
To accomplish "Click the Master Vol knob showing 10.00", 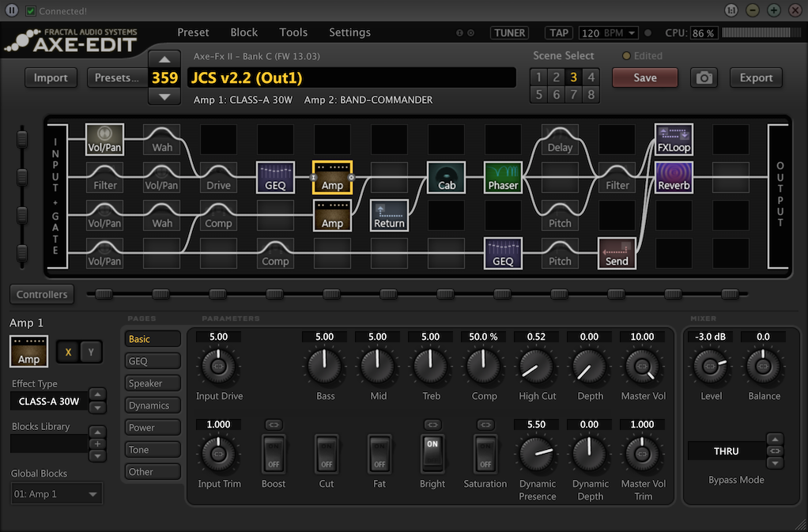I will (642, 366).
